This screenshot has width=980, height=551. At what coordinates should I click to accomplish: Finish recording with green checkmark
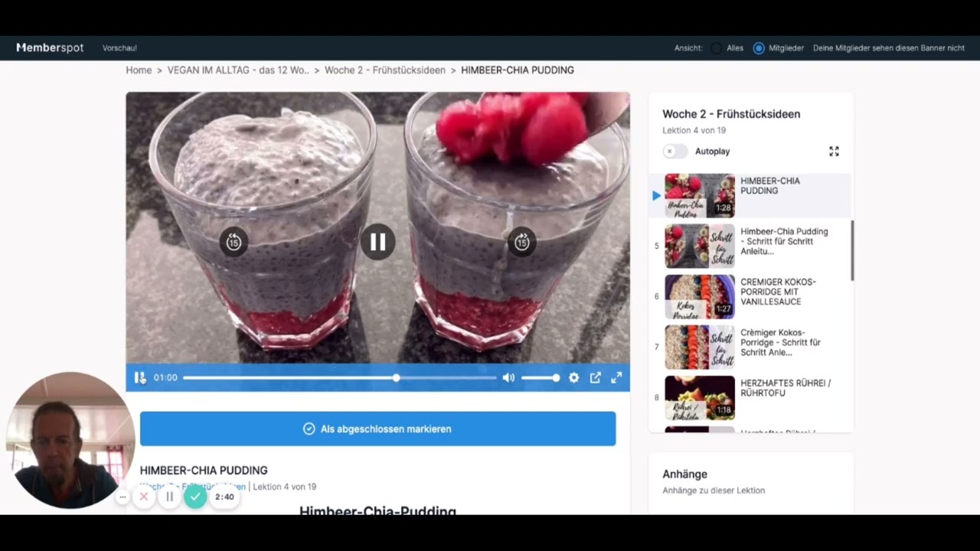point(195,497)
